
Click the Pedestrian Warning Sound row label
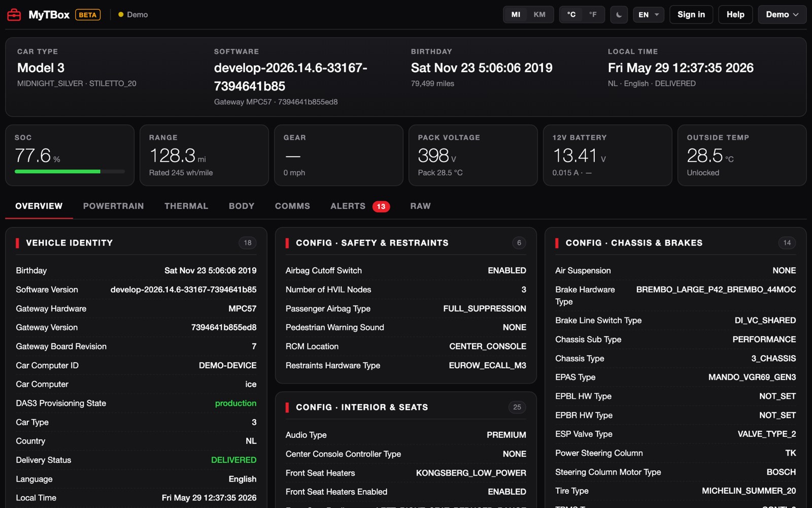tap(334, 328)
